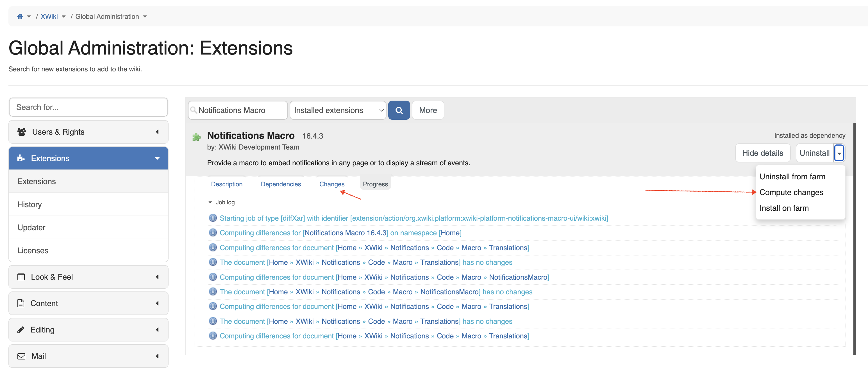The image size is (868, 371).
Task: Focus the sidebar "Search for..." field
Action: (88, 107)
